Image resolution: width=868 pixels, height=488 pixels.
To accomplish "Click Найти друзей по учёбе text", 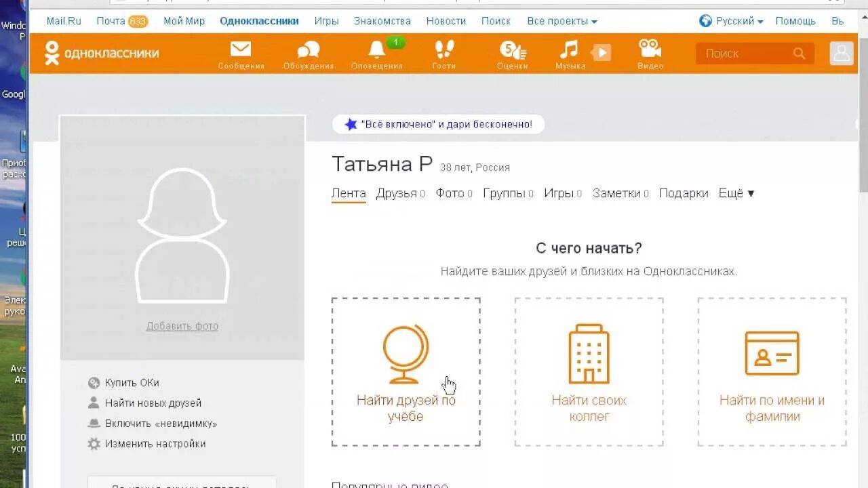I will click(x=406, y=408).
